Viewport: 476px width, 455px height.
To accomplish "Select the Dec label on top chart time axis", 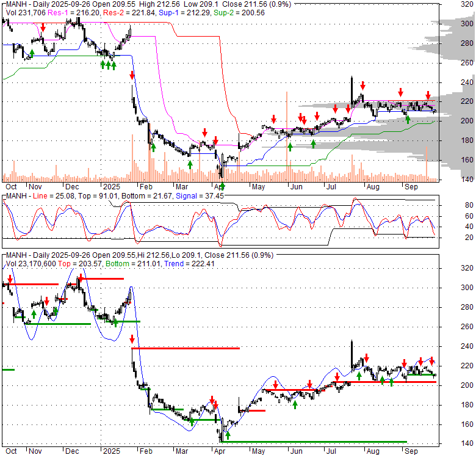I will 72,187.
